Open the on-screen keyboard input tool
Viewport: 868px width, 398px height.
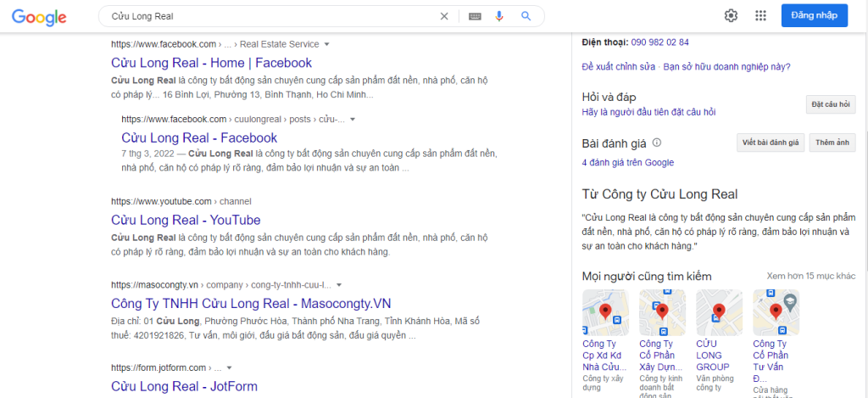(x=475, y=16)
